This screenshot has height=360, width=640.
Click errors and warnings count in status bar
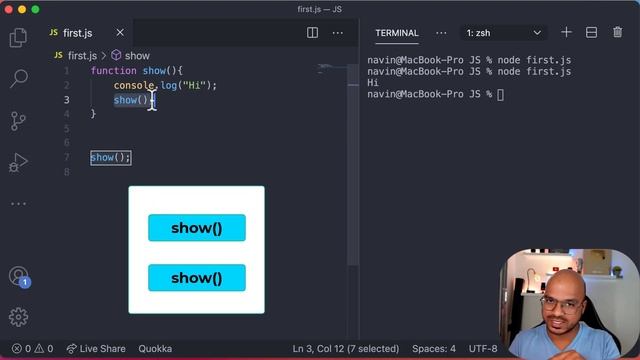point(32,349)
